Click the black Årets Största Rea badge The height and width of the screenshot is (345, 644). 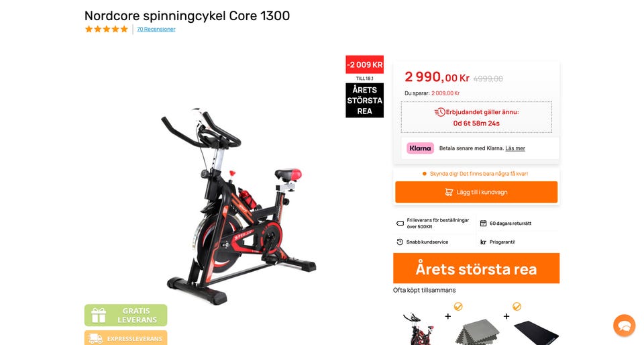365,100
